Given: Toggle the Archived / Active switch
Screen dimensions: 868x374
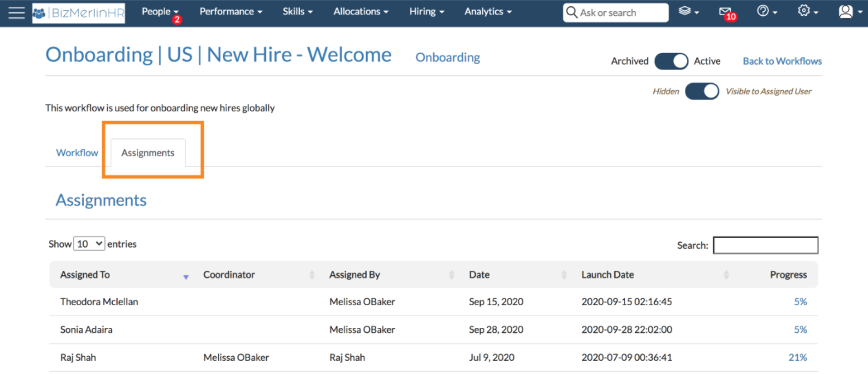Looking at the screenshot, I should [671, 61].
